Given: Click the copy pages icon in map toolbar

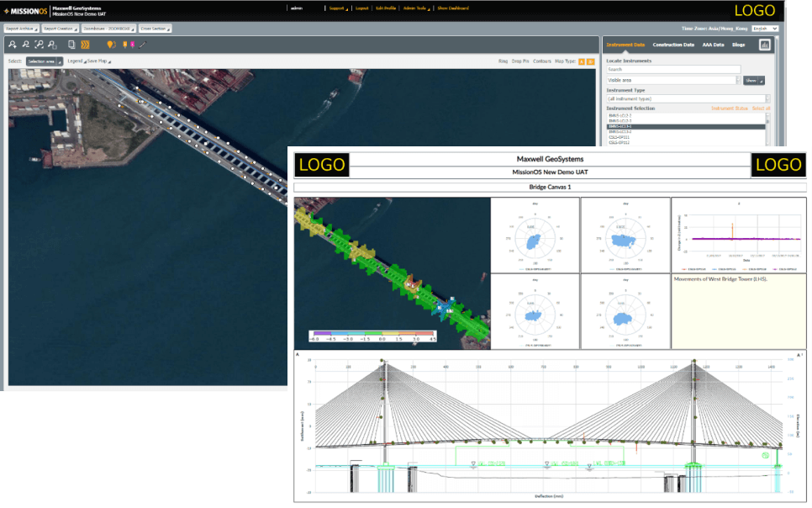Looking at the screenshot, I should [72, 45].
